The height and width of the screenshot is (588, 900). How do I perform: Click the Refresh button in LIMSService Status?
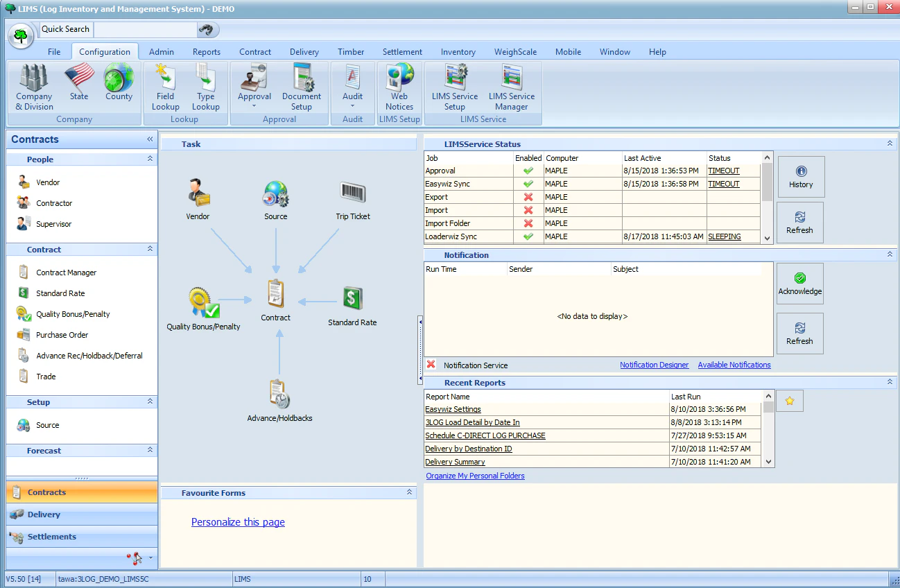pos(799,222)
